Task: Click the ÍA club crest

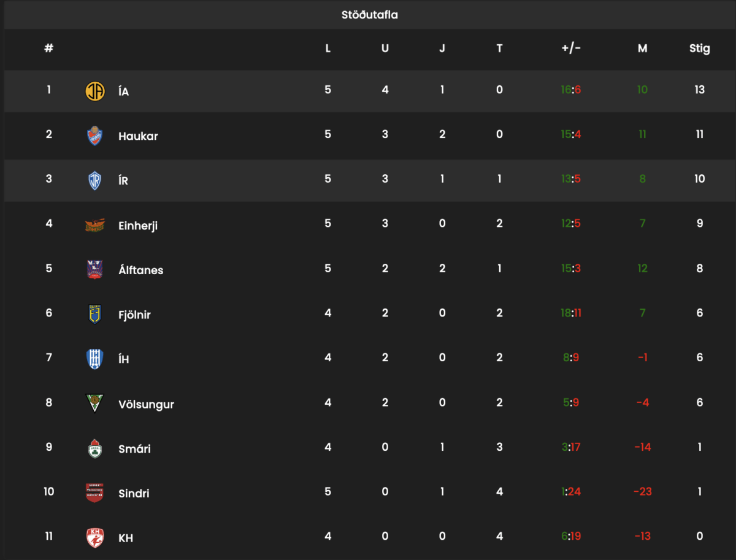Action: tap(94, 91)
